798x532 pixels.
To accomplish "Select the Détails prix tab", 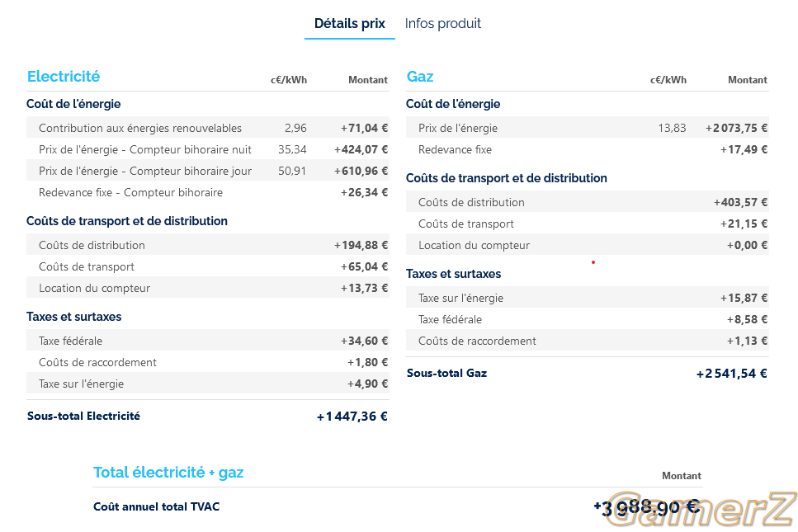I will point(350,23).
